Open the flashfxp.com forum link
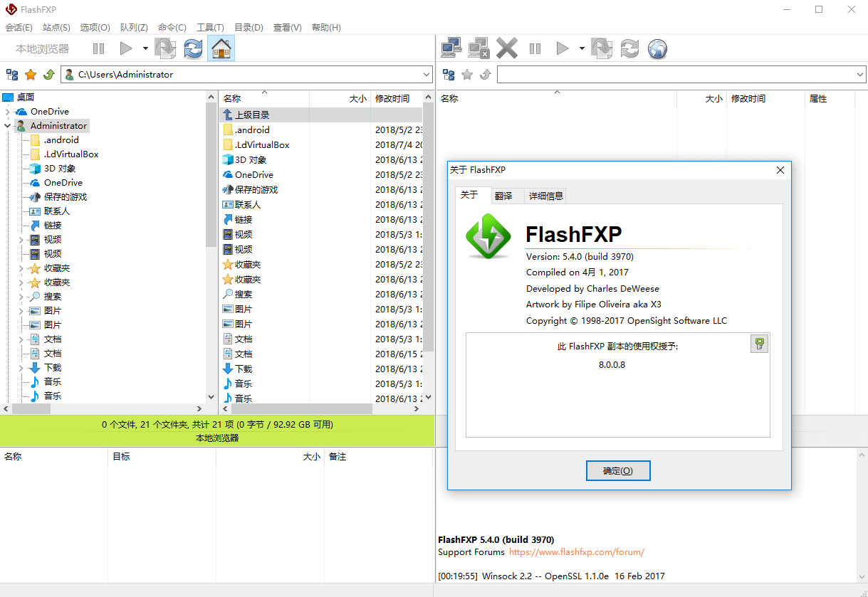The width and height of the screenshot is (868, 597). (577, 552)
